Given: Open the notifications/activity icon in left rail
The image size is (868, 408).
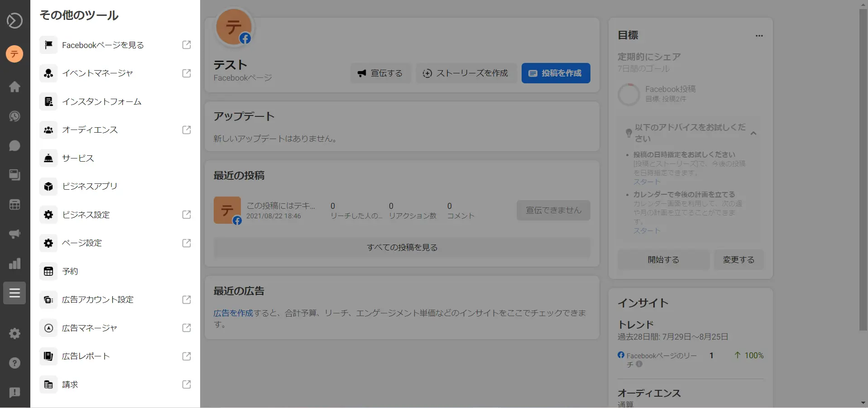Looking at the screenshot, I should click(14, 116).
